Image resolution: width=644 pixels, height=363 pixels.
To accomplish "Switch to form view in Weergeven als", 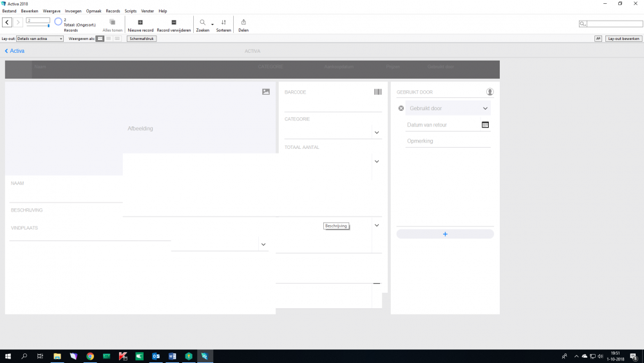I will [x=100, y=39].
